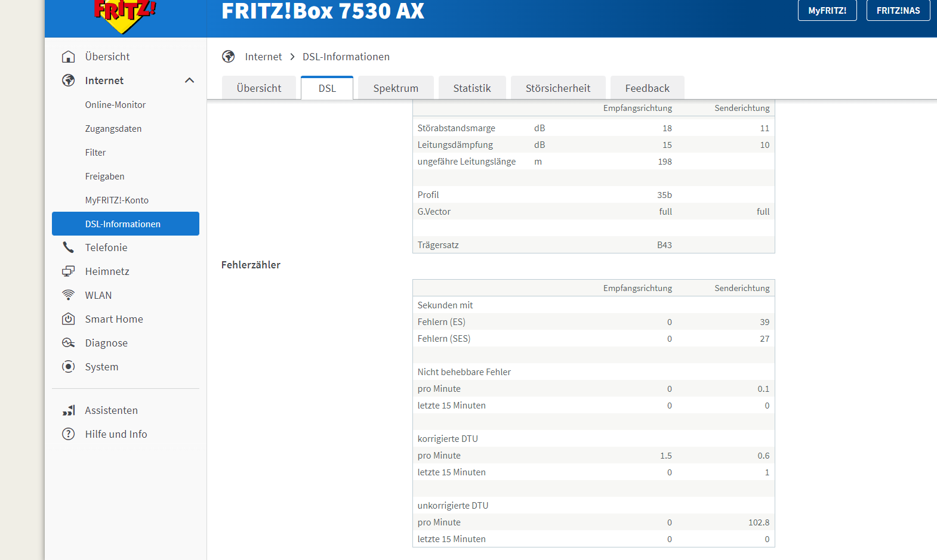Open the Smart Home menu
The height and width of the screenshot is (560, 937).
coord(114,319)
